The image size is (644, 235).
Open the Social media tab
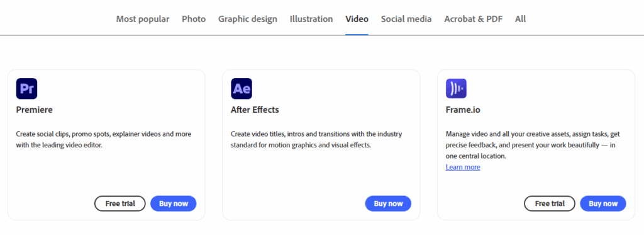pyautogui.click(x=406, y=19)
